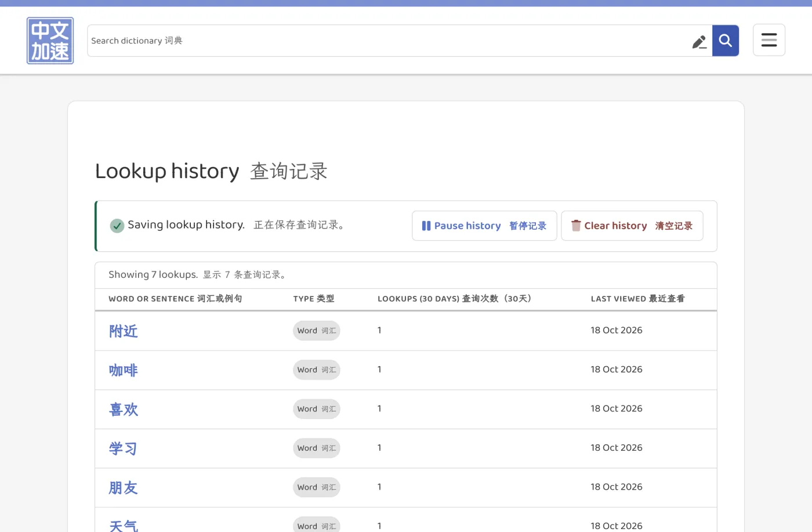Open the word 学习
This screenshot has width=812, height=532.
pos(124,448)
